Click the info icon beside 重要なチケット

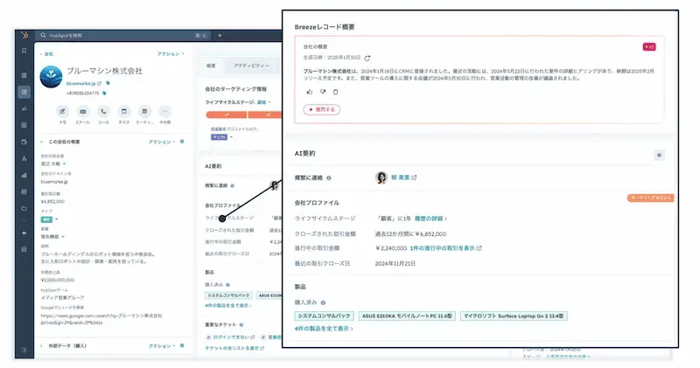[x=241, y=325]
